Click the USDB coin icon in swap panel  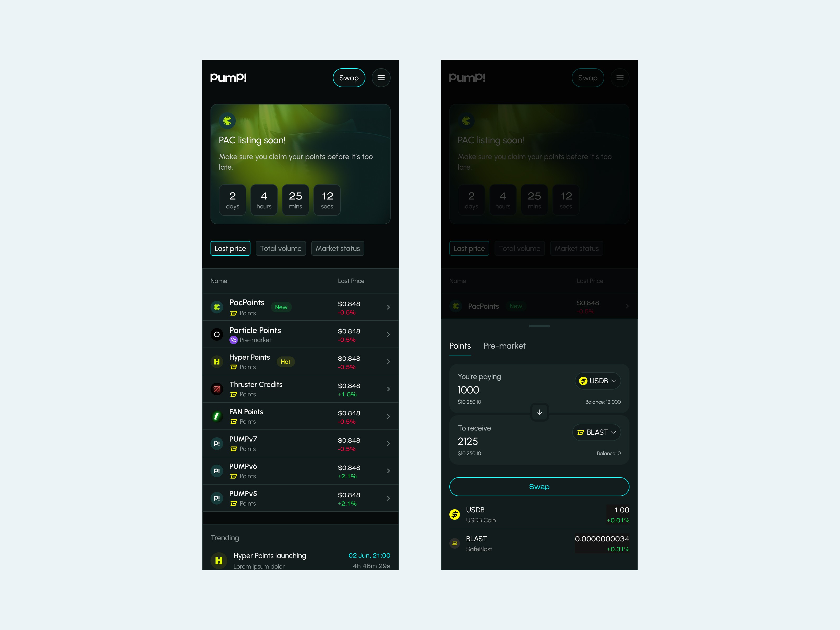tap(585, 381)
